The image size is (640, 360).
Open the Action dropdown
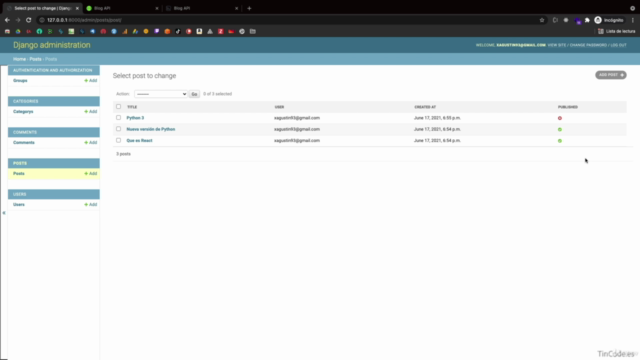coord(161,94)
